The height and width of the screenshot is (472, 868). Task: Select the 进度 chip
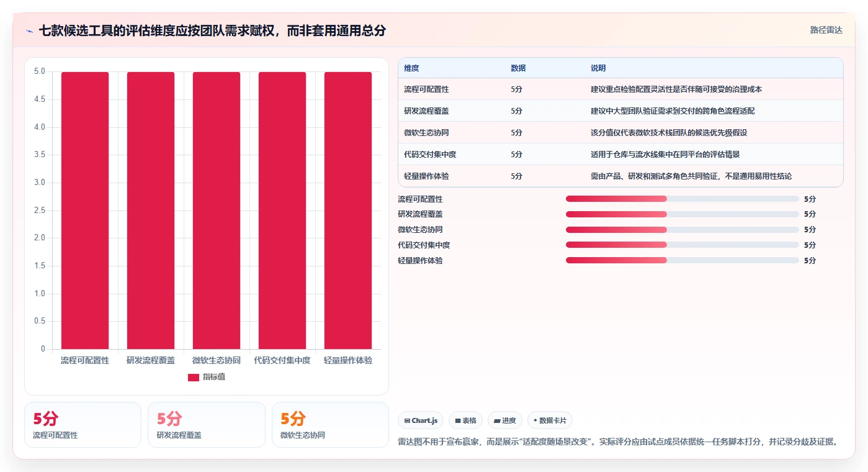(505, 420)
